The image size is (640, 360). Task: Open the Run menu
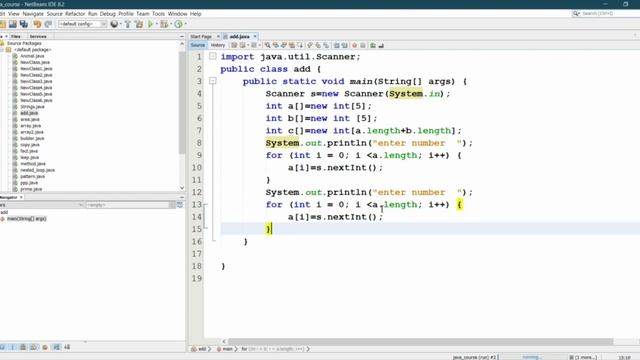(x=92, y=13)
